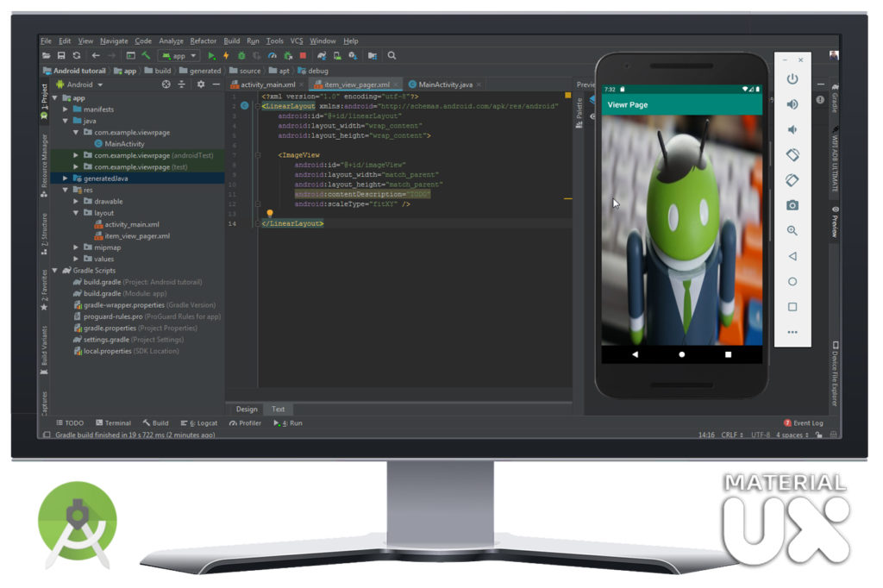This screenshot has height=588, width=883.
Task: Open emulator extended controls three dots
Action: coord(792,332)
